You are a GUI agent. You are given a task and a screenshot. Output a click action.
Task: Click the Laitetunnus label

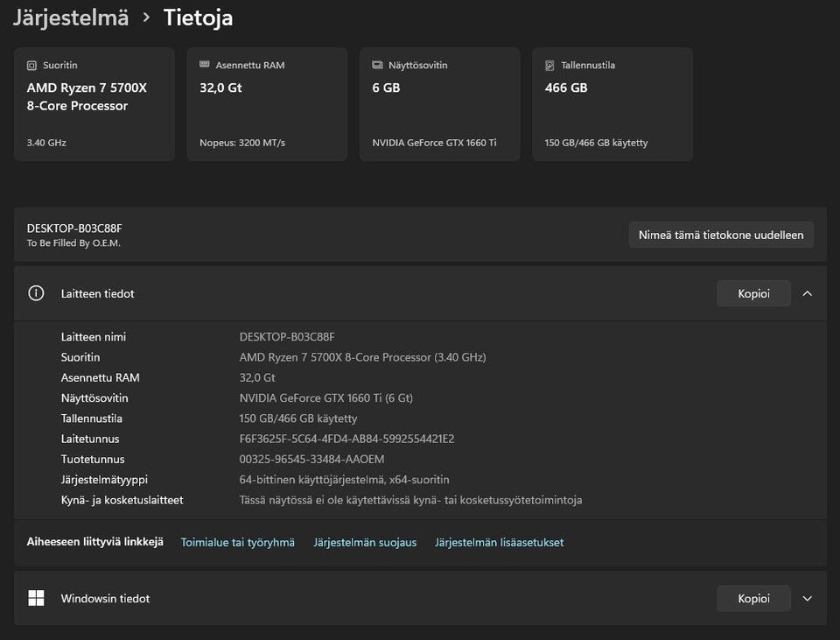[x=90, y=439]
